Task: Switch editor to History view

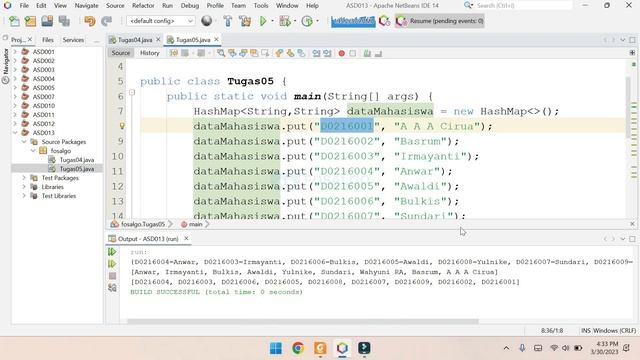Action: click(149, 53)
